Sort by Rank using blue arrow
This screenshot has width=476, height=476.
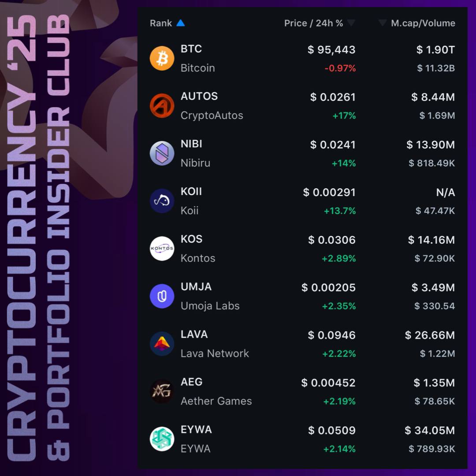(x=181, y=23)
